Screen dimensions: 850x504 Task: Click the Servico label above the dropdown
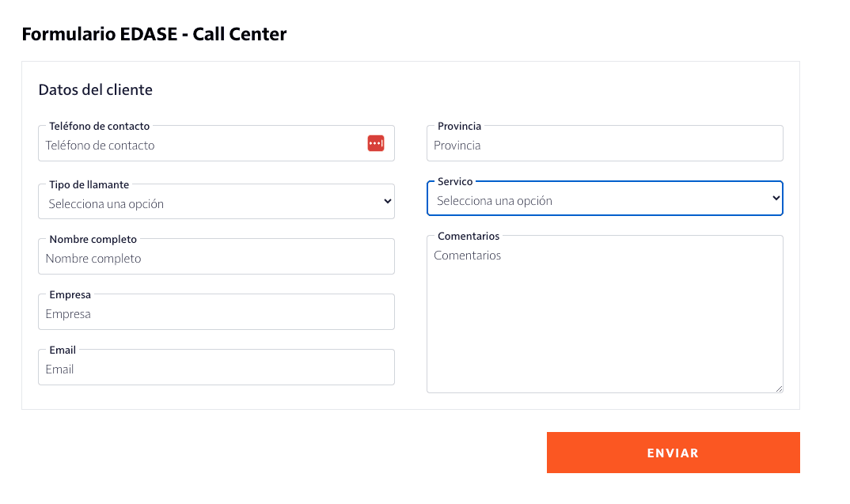(455, 182)
